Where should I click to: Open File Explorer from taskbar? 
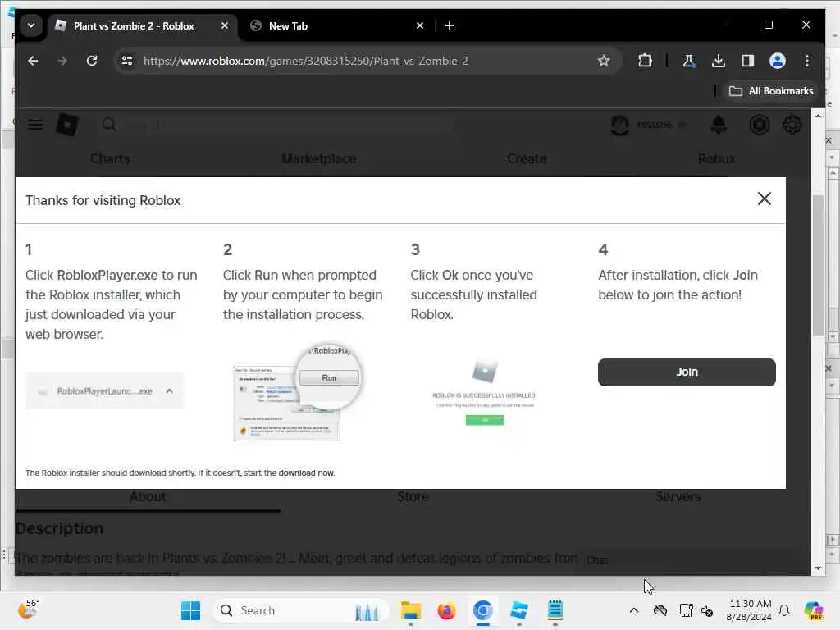pyautogui.click(x=411, y=610)
